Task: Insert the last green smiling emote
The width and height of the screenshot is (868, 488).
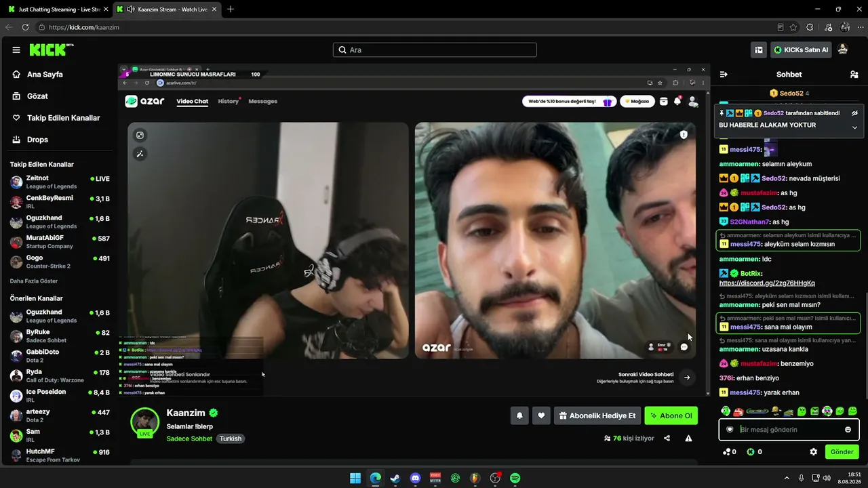Action: 853,411
